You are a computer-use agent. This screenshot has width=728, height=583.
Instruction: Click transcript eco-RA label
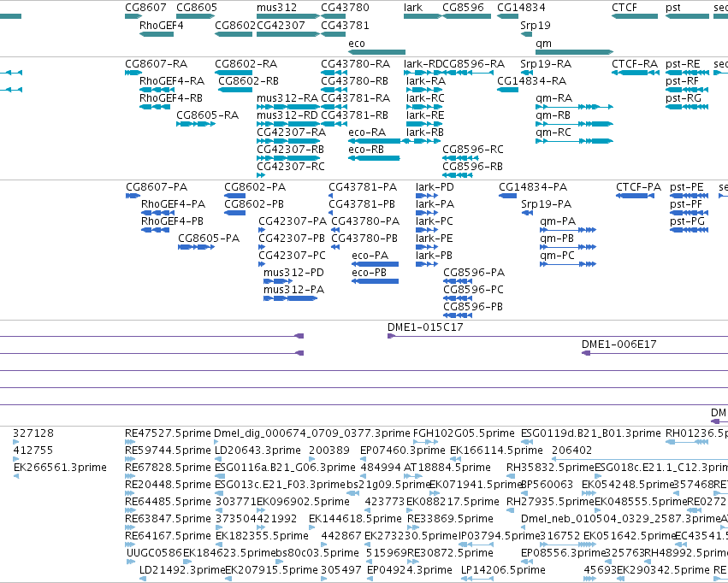tap(367, 132)
